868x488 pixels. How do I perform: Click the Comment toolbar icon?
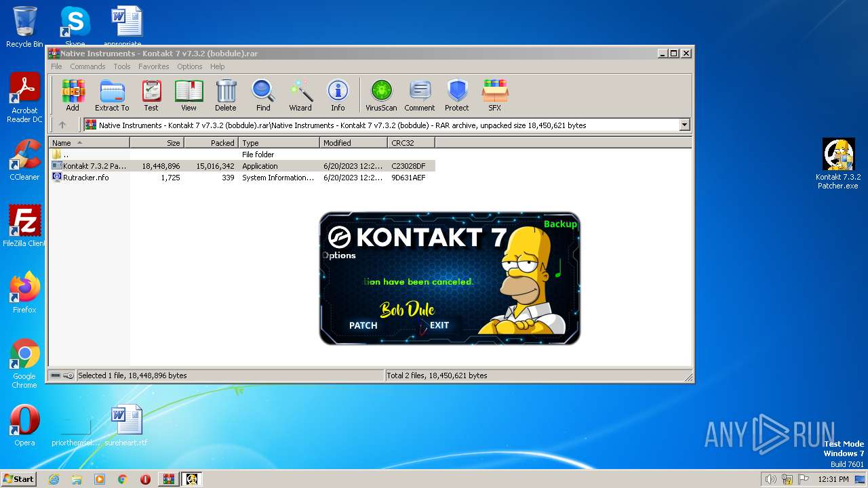click(420, 95)
